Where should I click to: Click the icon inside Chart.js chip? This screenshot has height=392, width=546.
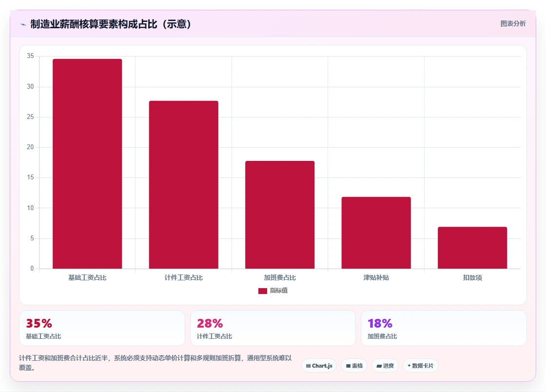click(x=308, y=366)
